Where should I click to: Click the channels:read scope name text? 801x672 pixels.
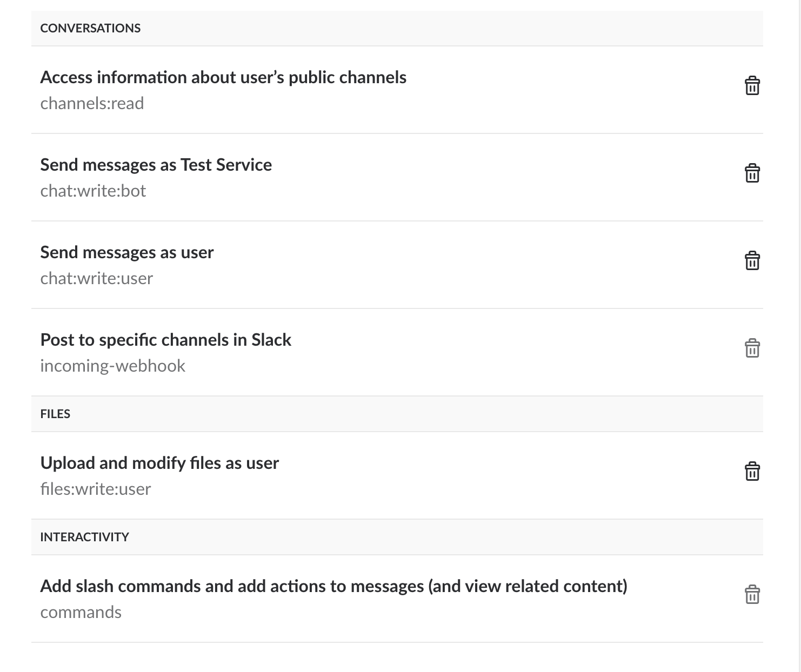pos(92,103)
